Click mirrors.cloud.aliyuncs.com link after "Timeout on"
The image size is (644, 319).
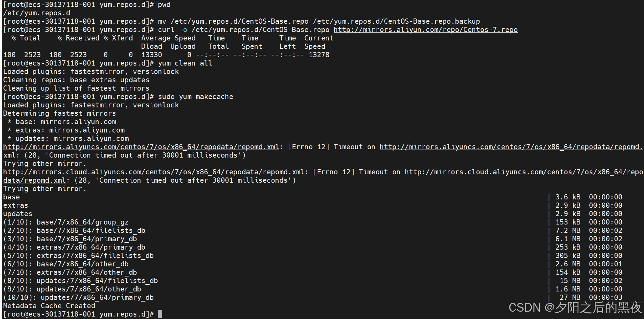(524, 172)
